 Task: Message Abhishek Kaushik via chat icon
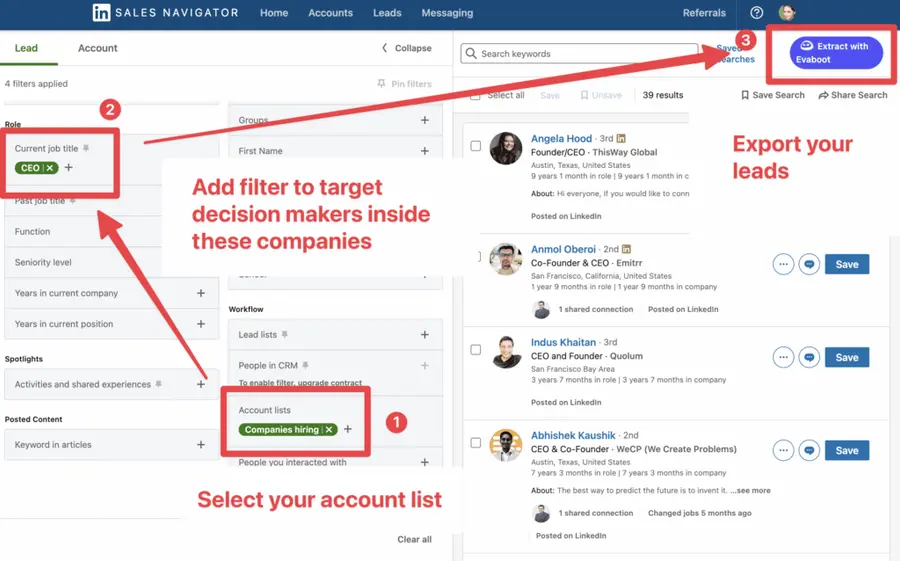[809, 450]
